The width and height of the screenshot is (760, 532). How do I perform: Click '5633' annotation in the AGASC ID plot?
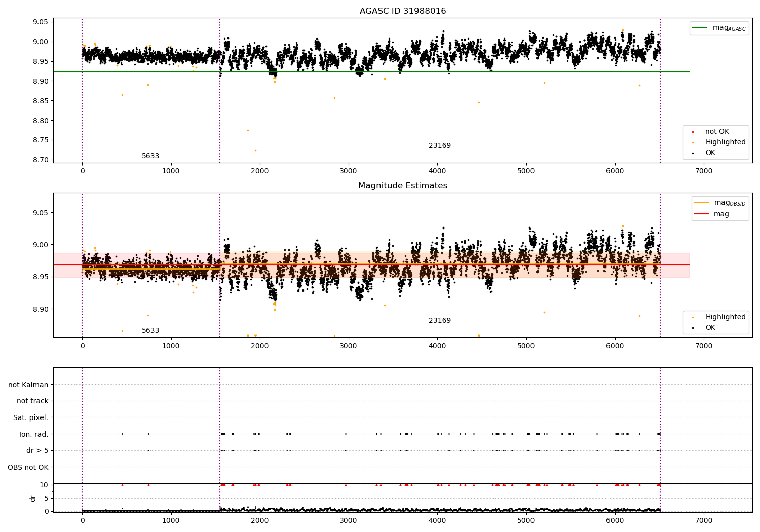pyautogui.click(x=150, y=156)
